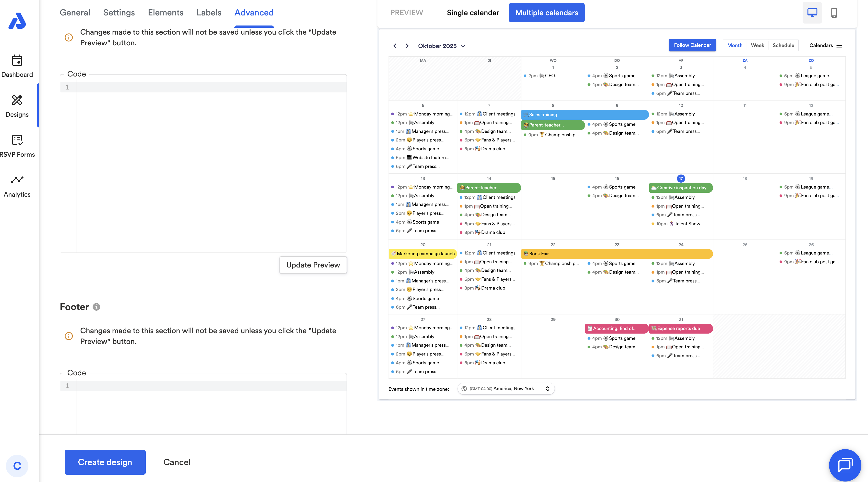Click the yellow Book Fair event bar
The height and width of the screenshot is (482, 868).
617,254
